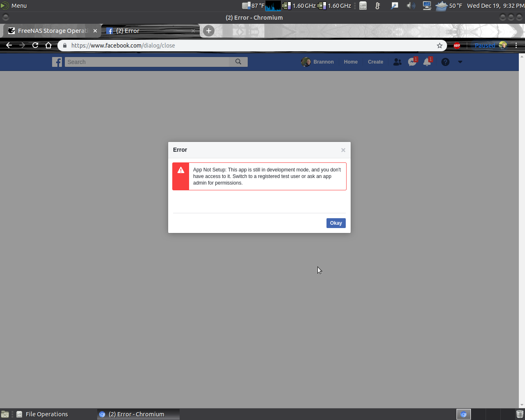
Task: Bookmark this page with the star icon
Action: [440, 46]
